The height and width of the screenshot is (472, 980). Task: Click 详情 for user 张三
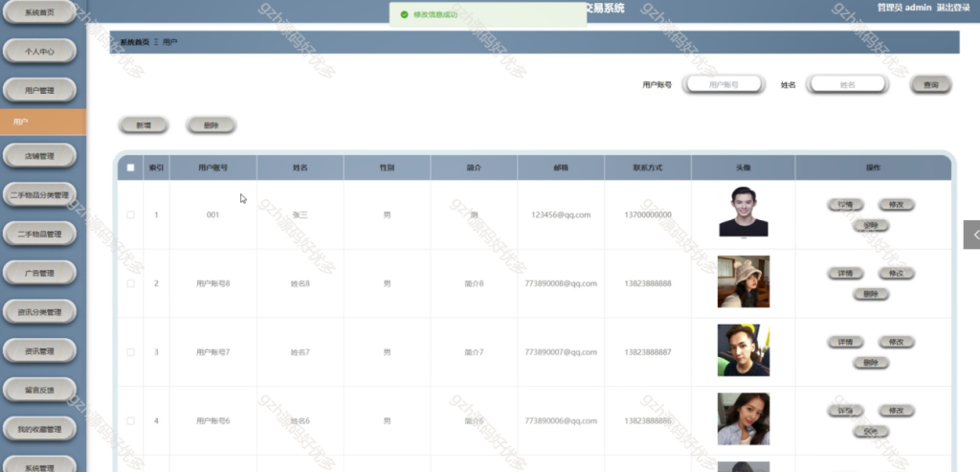pyautogui.click(x=846, y=205)
